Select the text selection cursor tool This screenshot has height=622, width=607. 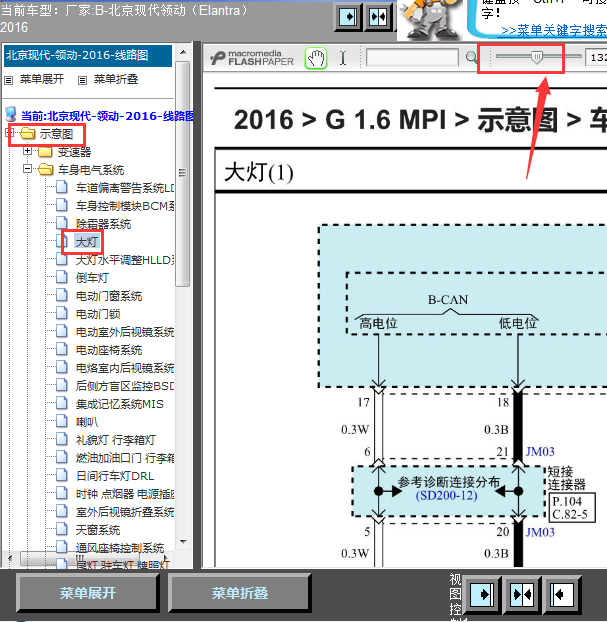pos(343,58)
